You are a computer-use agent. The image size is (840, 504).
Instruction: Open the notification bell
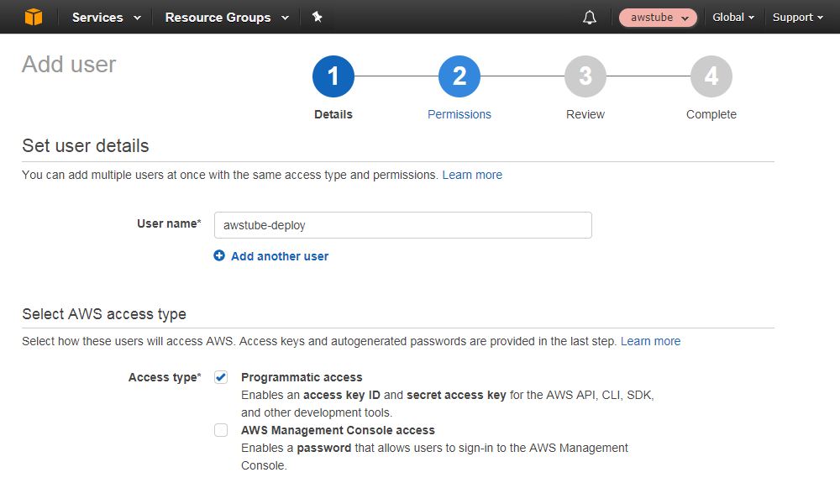point(589,17)
